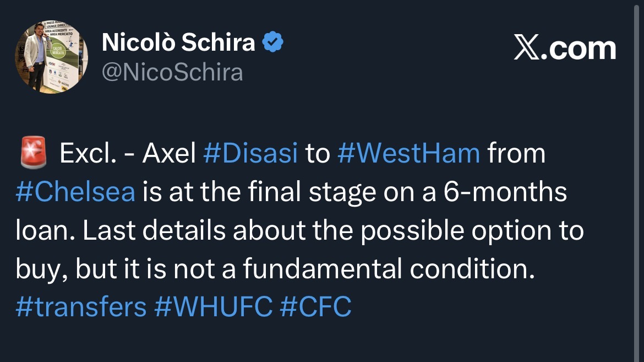Click the Nicolò Schira display name
Image resolution: width=644 pixels, height=362 pixels.
[179, 42]
